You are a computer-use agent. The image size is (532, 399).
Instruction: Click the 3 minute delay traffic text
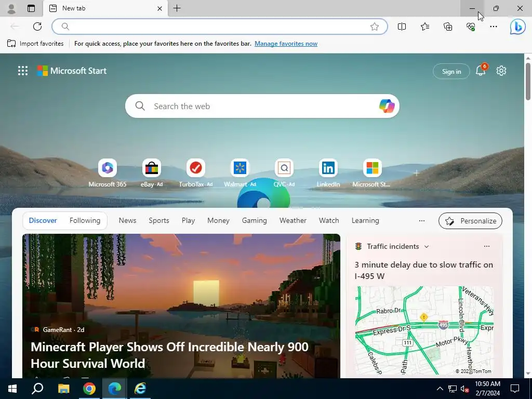(x=424, y=270)
